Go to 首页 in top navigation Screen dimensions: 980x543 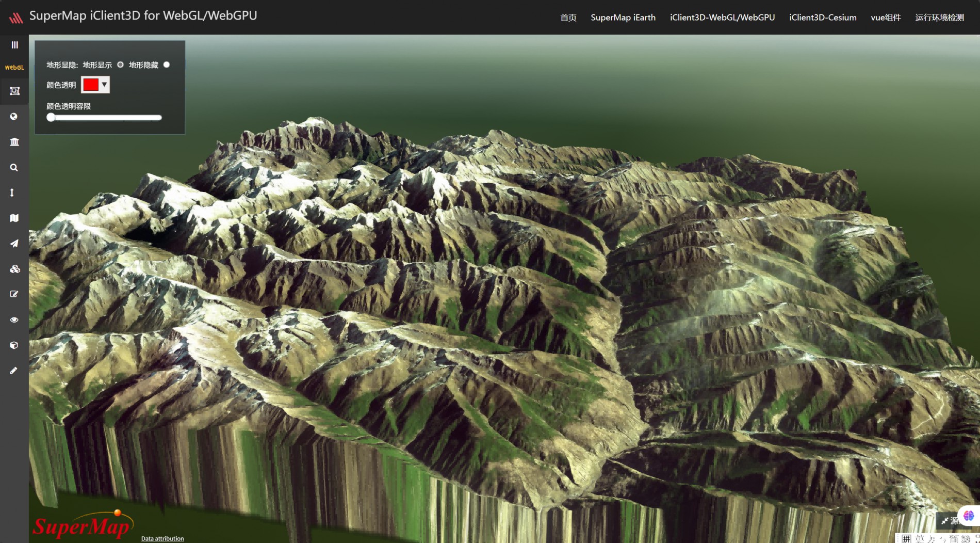pyautogui.click(x=568, y=18)
